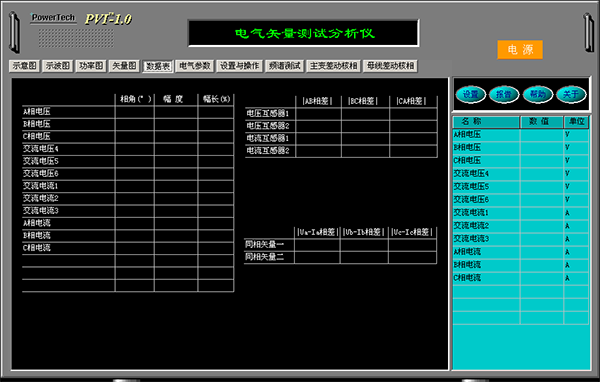
Task: Open the 功率图 power chart tab
Action: pos(91,66)
